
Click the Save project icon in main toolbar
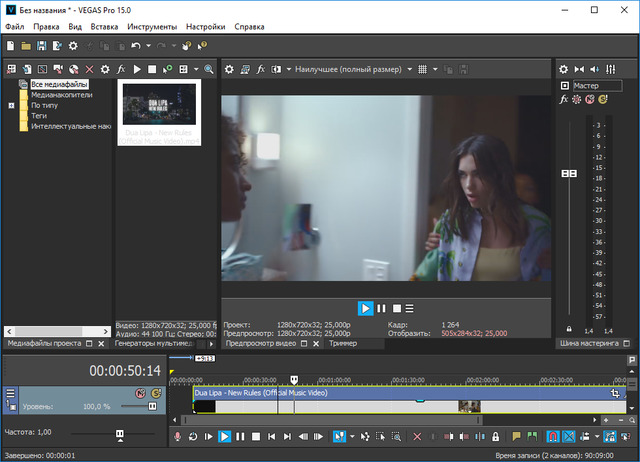[42, 46]
